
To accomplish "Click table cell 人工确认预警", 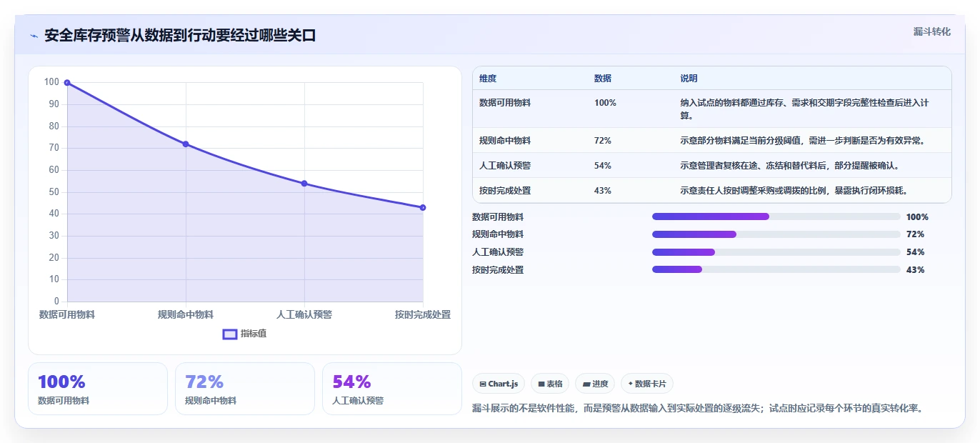I will coord(505,166).
